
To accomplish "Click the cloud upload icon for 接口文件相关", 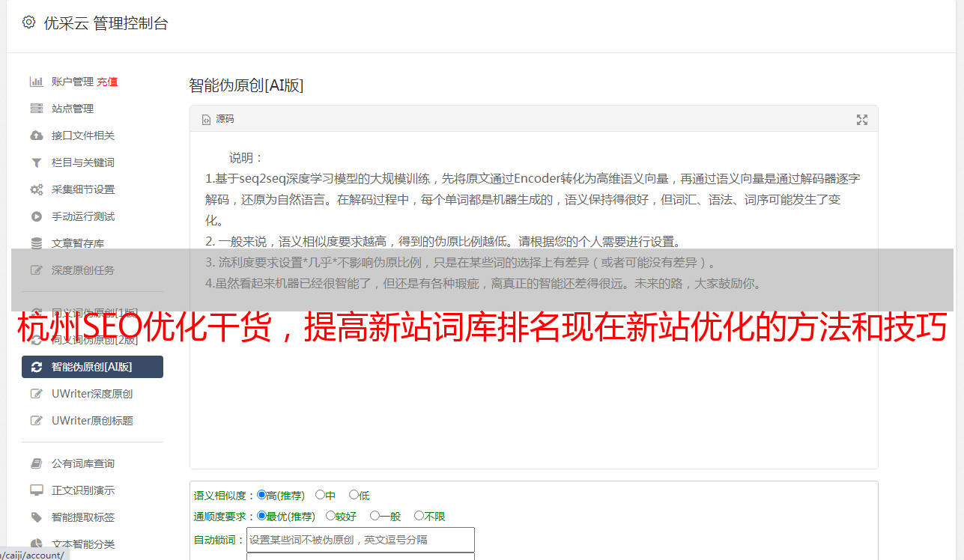I will pyautogui.click(x=36, y=136).
